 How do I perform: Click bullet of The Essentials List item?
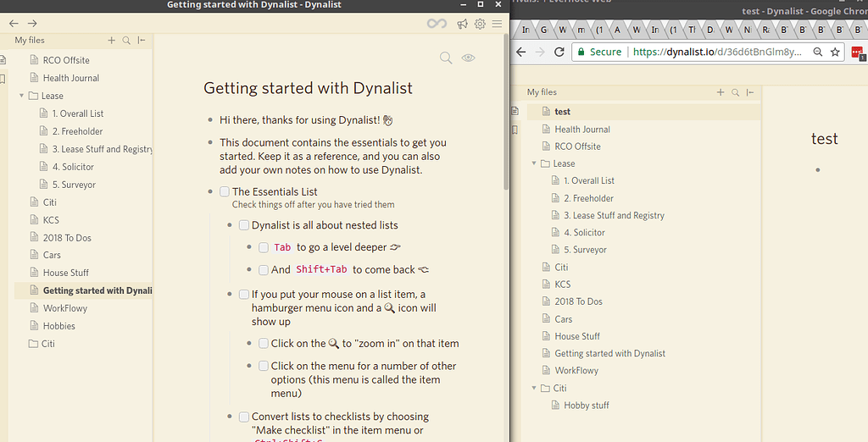[210, 192]
